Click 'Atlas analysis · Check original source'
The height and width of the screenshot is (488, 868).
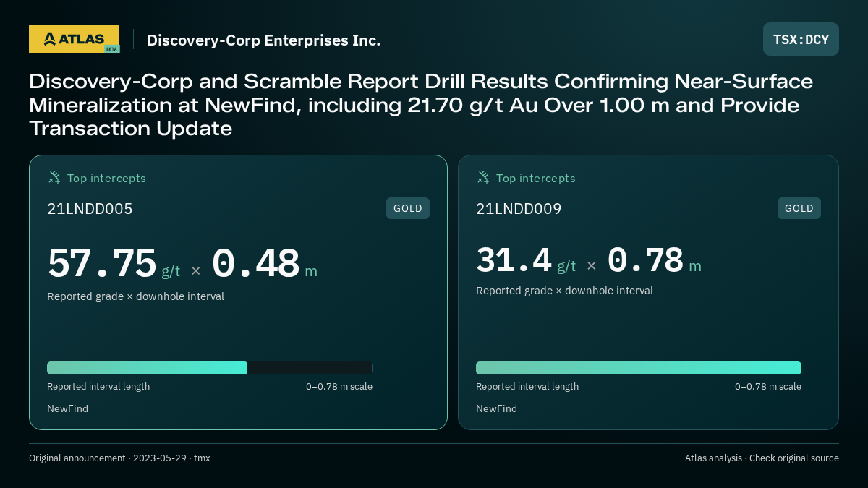click(x=762, y=458)
